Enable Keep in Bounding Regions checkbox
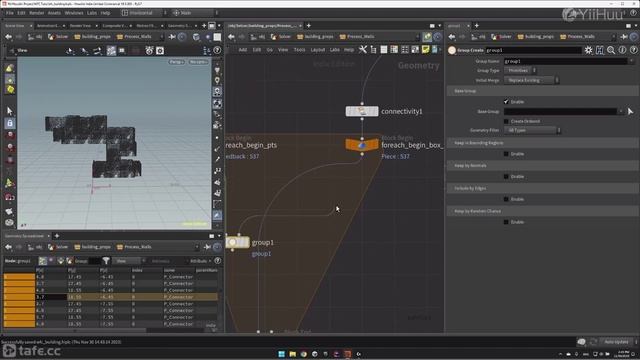 coord(506,154)
